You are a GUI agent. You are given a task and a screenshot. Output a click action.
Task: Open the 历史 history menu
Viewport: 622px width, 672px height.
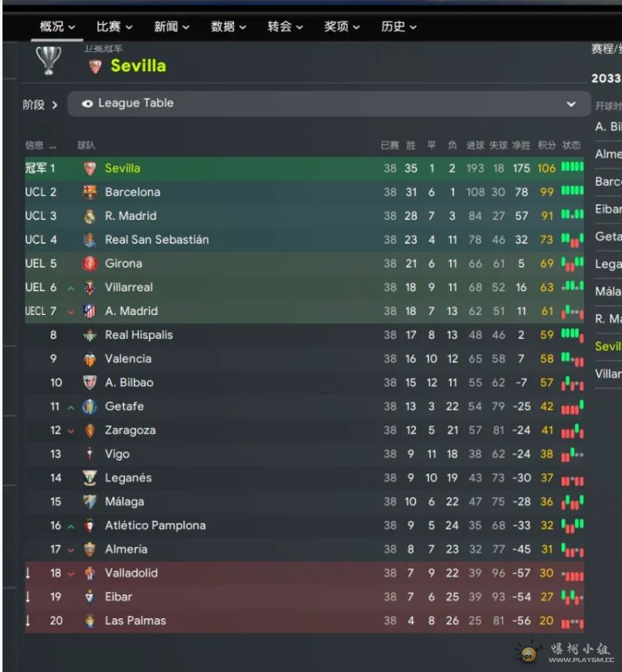(x=399, y=27)
